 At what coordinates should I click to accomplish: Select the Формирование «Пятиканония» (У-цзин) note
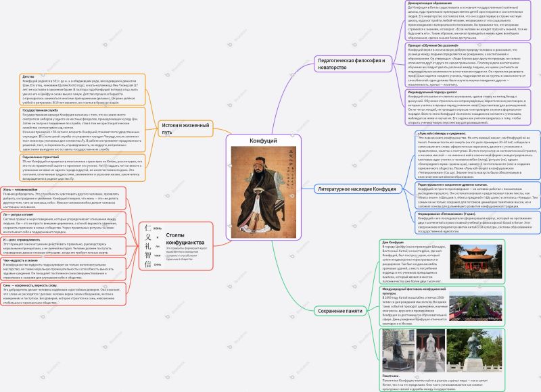[478, 223]
